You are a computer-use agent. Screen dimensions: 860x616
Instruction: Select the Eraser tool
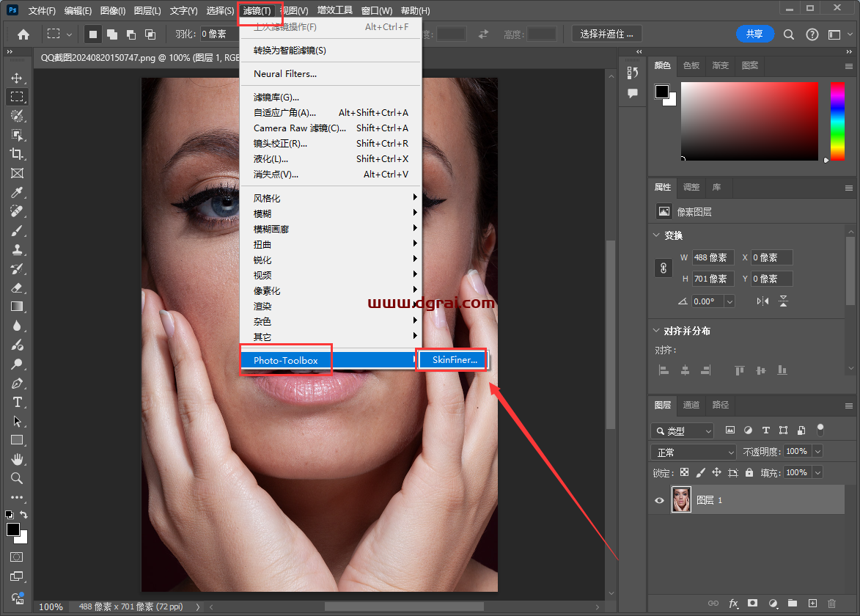(x=17, y=288)
